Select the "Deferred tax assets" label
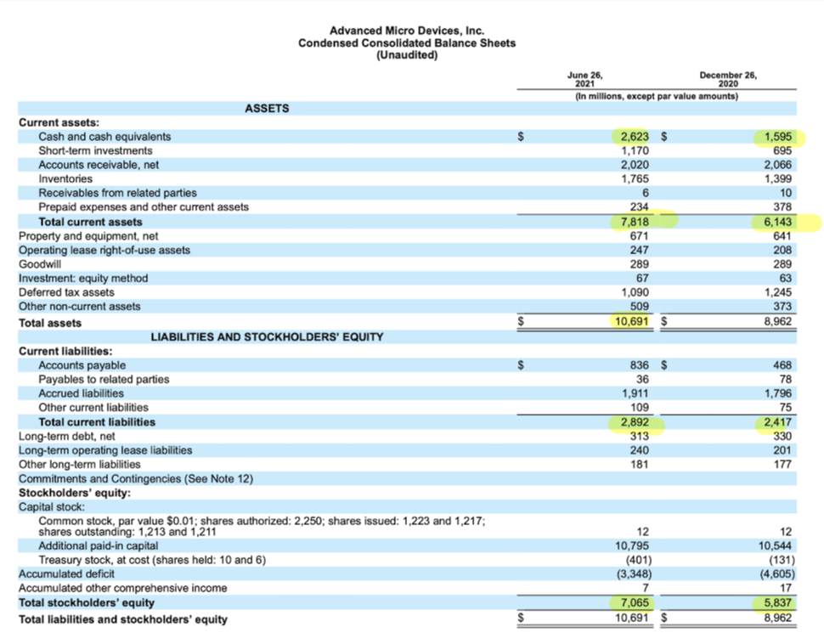The image size is (824, 644). pos(66,292)
